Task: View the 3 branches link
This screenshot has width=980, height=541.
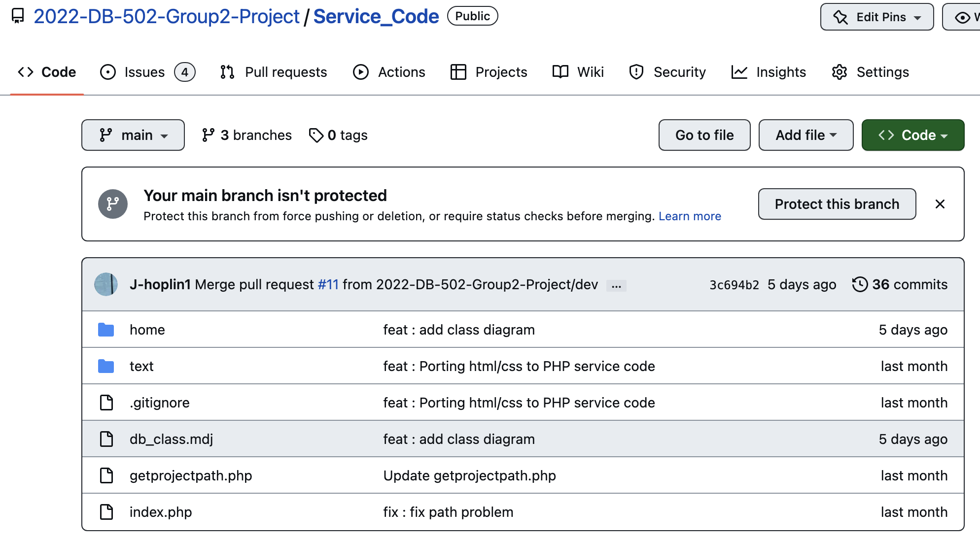Action: point(247,135)
